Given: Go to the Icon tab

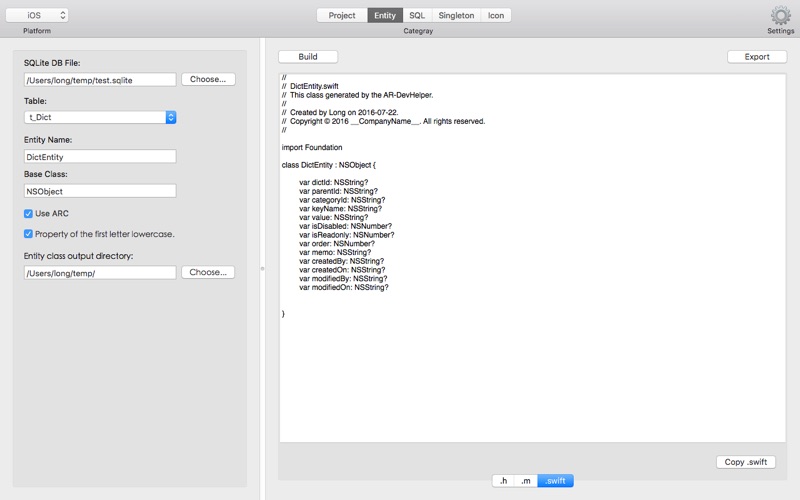Looking at the screenshot, I should tap(496, 15).
